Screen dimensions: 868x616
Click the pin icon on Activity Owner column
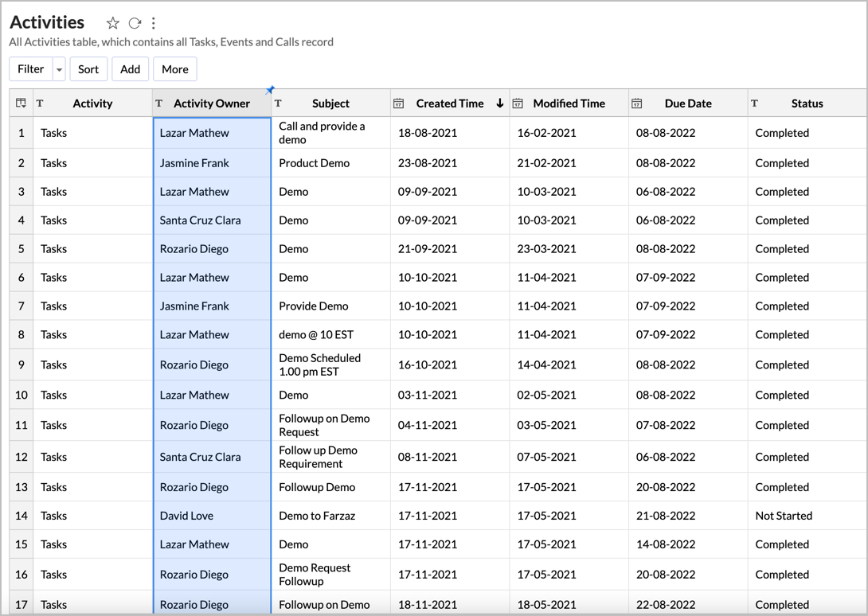270,89
